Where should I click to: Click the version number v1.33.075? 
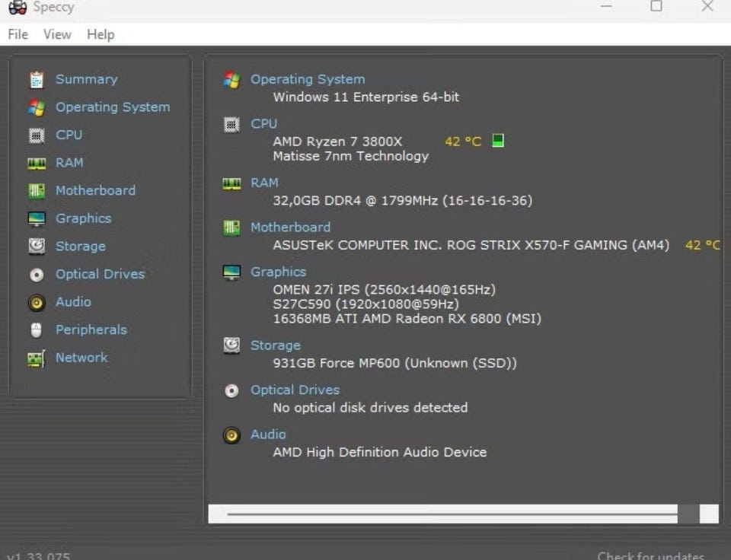tap(39, 555)
